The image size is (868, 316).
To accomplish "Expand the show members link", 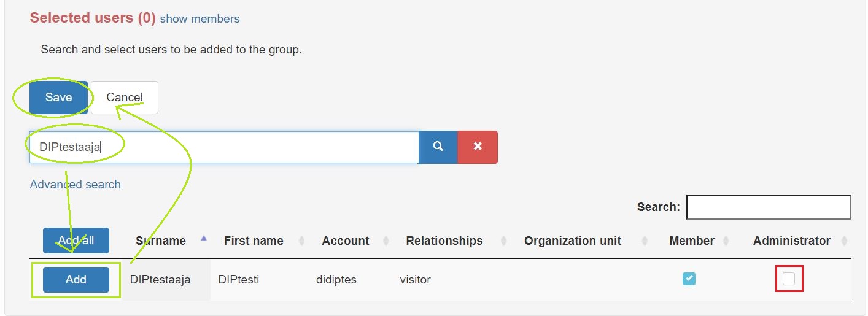I will point(200,19).
